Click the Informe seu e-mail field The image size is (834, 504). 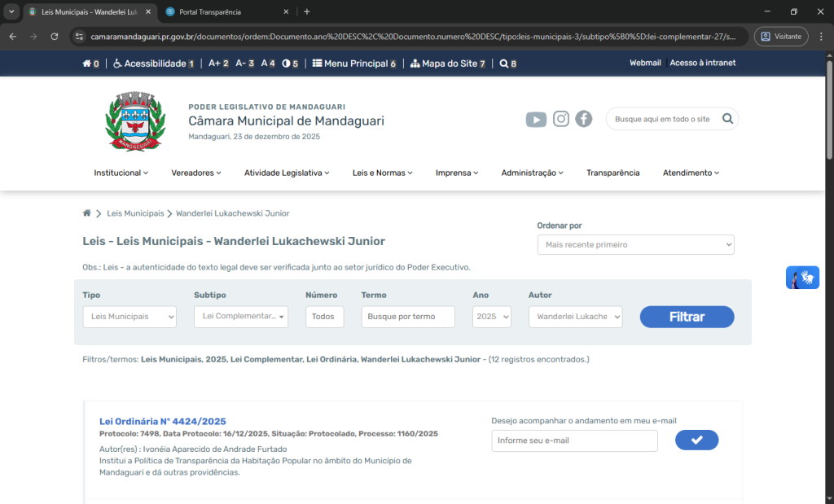(x=574, y=440)
